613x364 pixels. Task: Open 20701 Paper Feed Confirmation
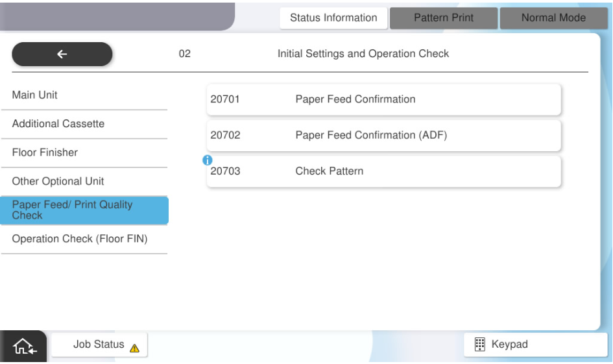coord(383,100)
